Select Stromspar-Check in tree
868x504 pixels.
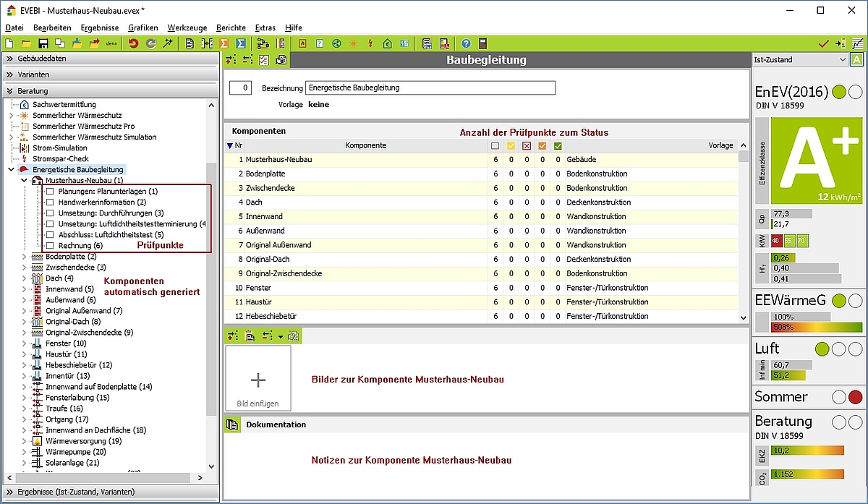(x=61, y=158)
